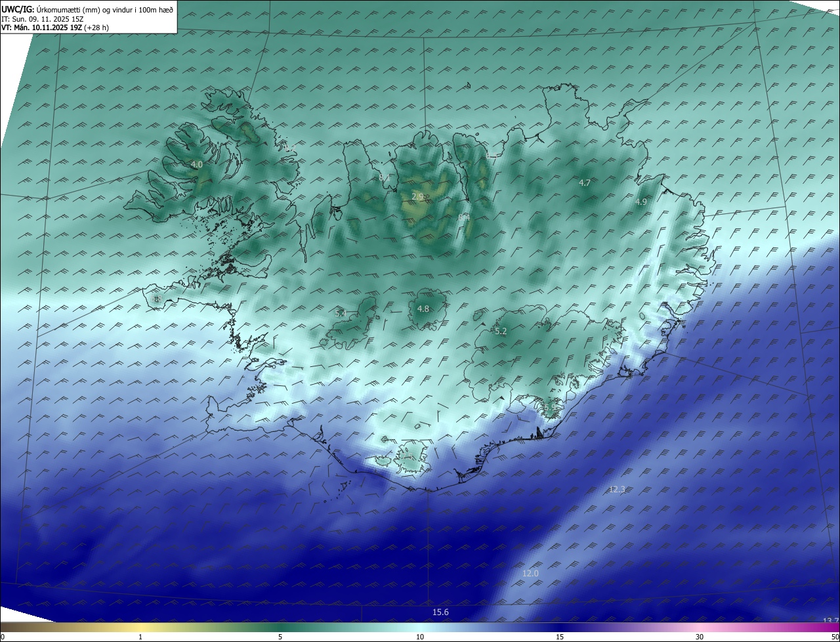Click the 15.6 value near the bottom

coord(440,612)
